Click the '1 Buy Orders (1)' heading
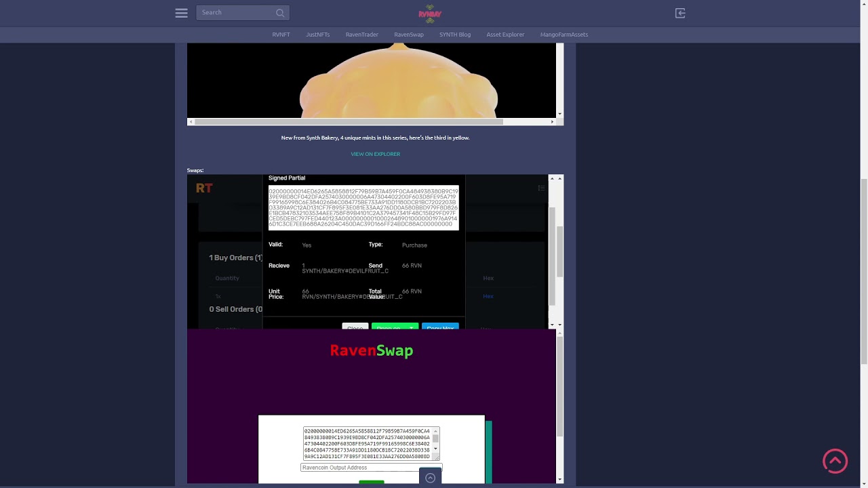 coord(235,258)
